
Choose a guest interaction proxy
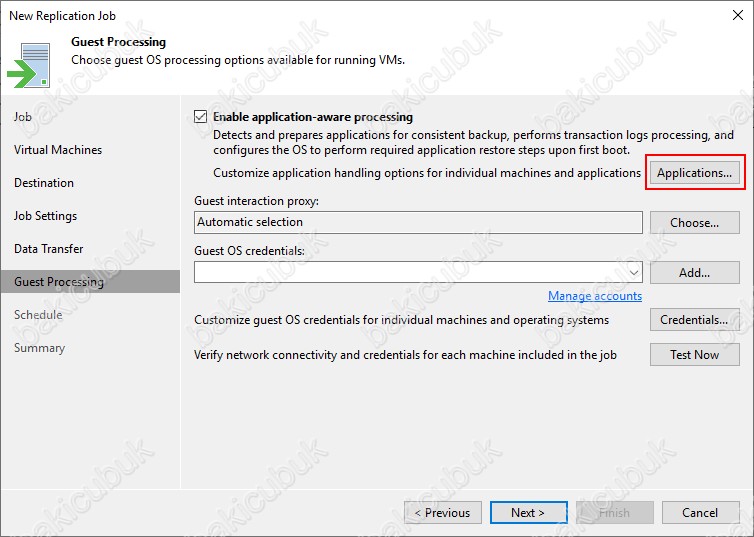[x=694, y=223]
